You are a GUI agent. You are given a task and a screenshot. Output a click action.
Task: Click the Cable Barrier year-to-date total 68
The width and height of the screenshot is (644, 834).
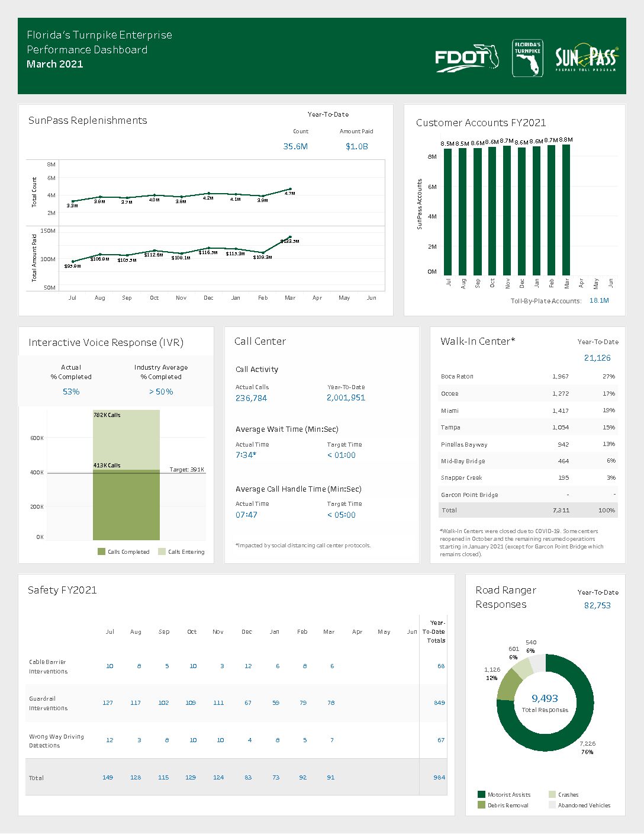441,666
